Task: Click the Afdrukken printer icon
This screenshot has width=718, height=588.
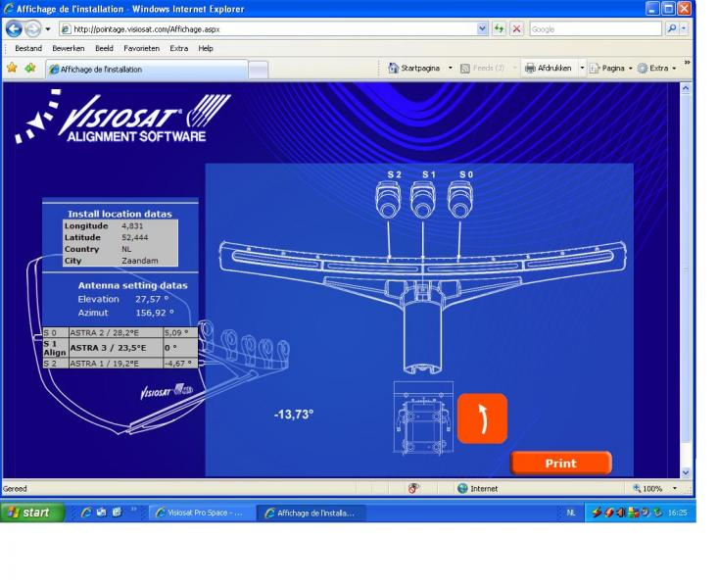Action: [530, 69]
